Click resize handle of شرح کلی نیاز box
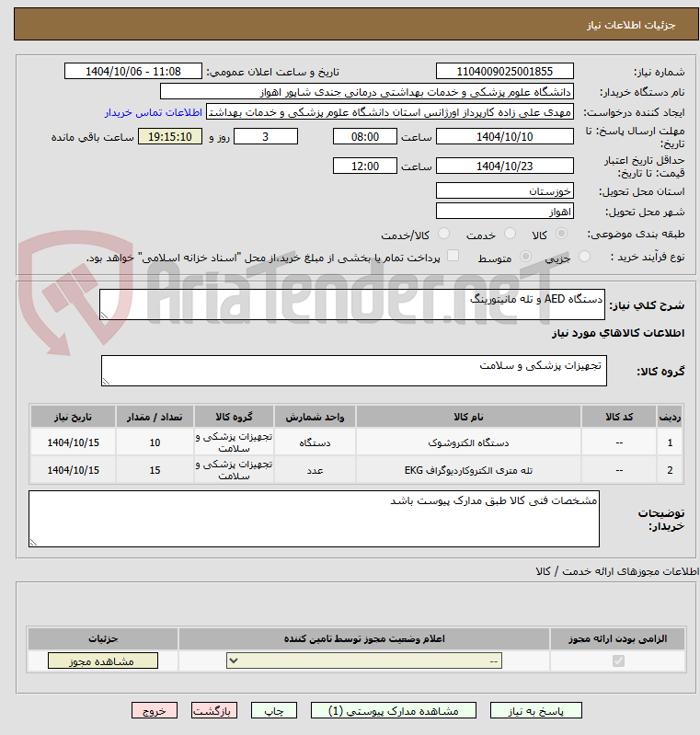This screenshot has height=735, width=700. [x=104, y=316]
